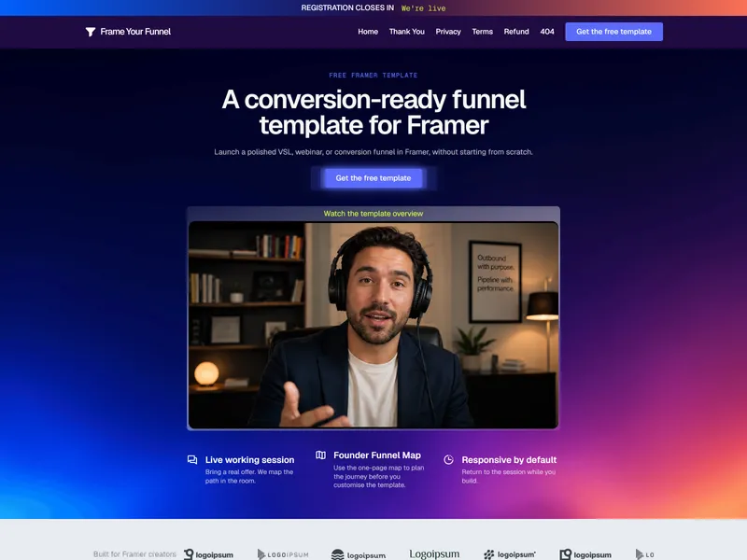This screenshot has height=560, width=747.
Task: Click Bring a real offer description text
Action: [x=249, y=476]
